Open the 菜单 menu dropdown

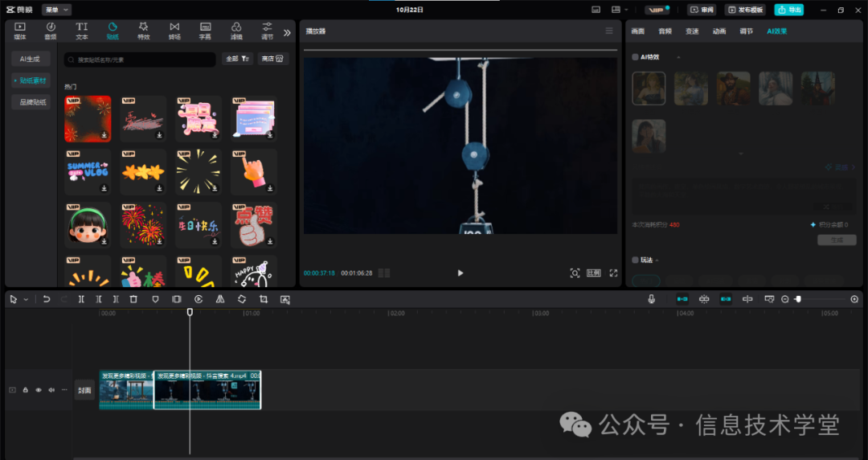[56, 10]
